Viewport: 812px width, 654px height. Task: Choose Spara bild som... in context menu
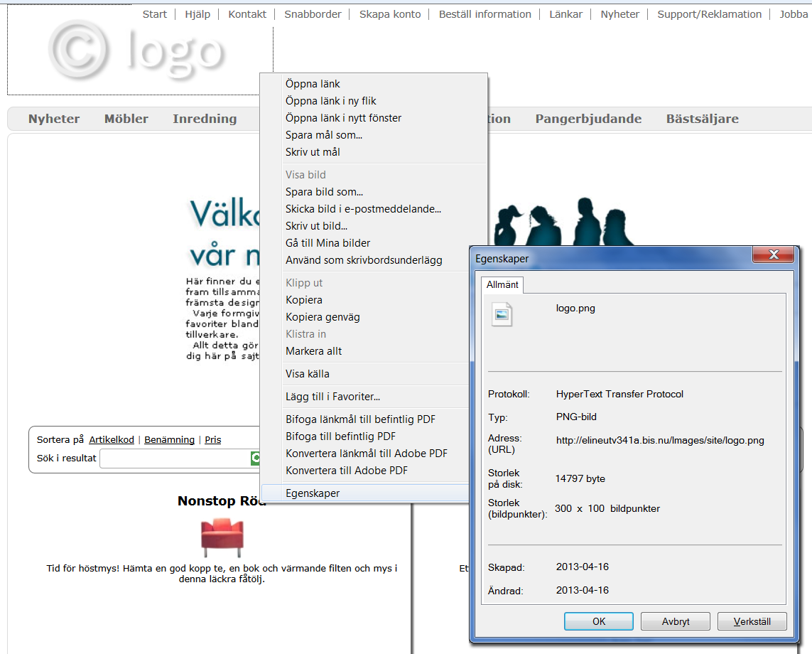tap(374, 192)
